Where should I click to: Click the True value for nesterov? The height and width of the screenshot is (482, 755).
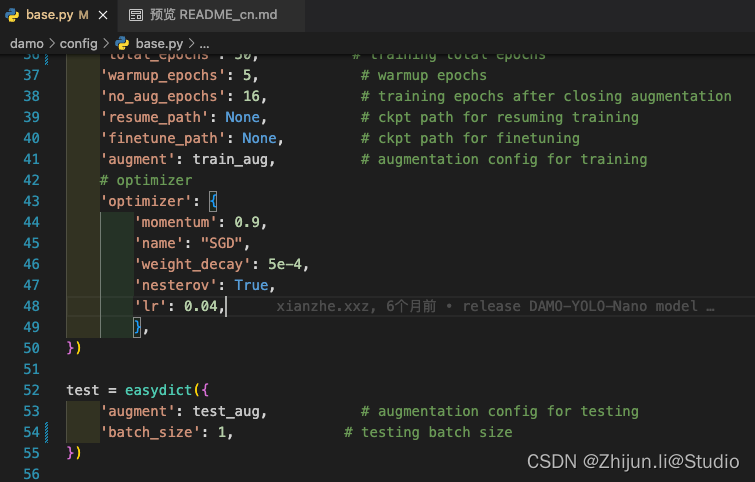click(x=251, y=285)
